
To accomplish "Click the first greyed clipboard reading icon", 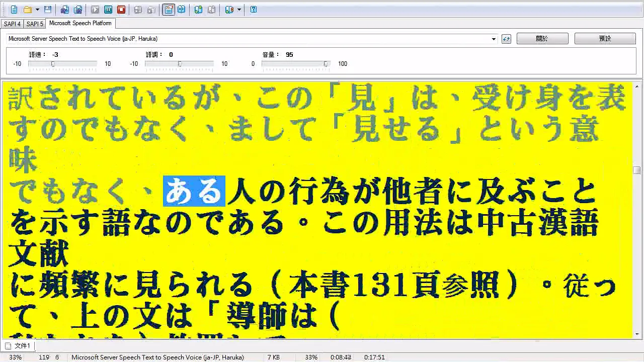I will [138, 10].
